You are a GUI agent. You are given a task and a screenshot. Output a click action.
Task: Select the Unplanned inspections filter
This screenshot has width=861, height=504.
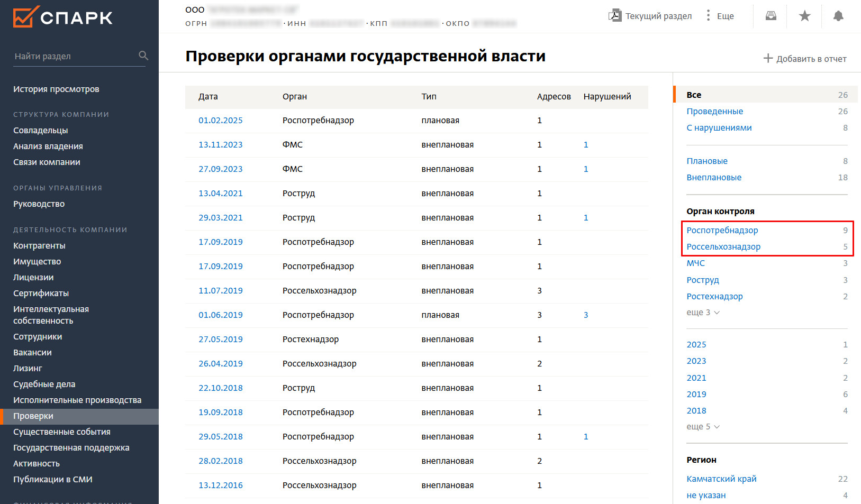[x=714, y=177]
